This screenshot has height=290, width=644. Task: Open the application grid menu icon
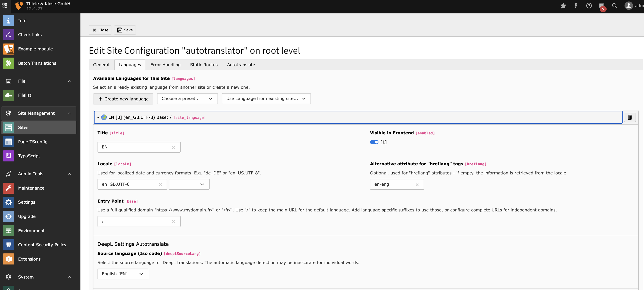(4, 5)
